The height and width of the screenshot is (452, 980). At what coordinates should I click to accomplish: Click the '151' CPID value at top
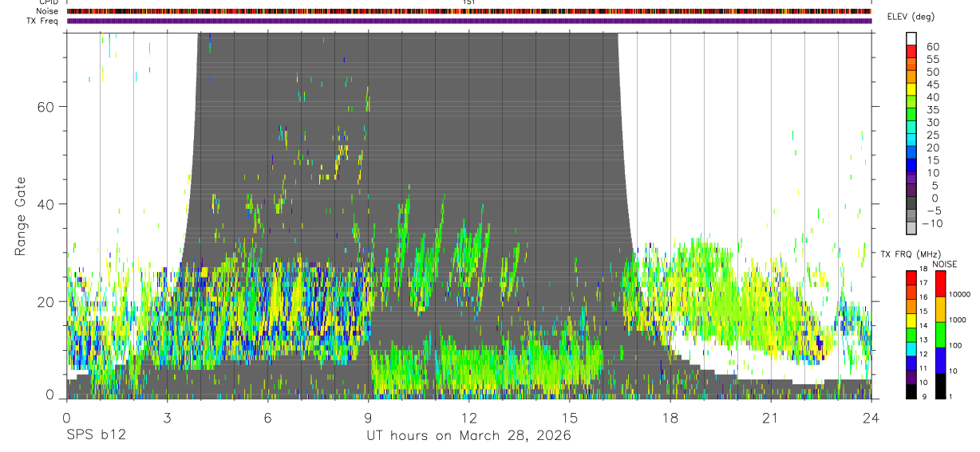click(468, 2)
